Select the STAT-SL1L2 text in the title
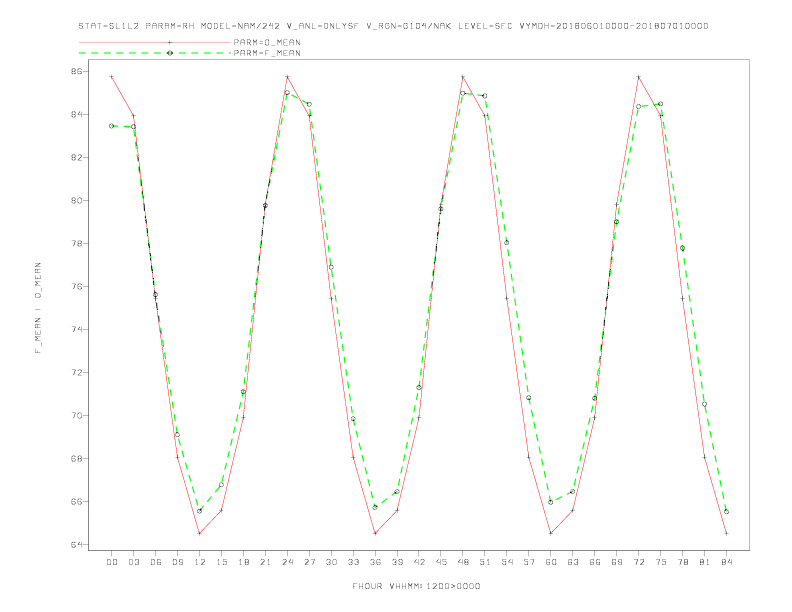 pyautogui.click(x=109, y=26)
